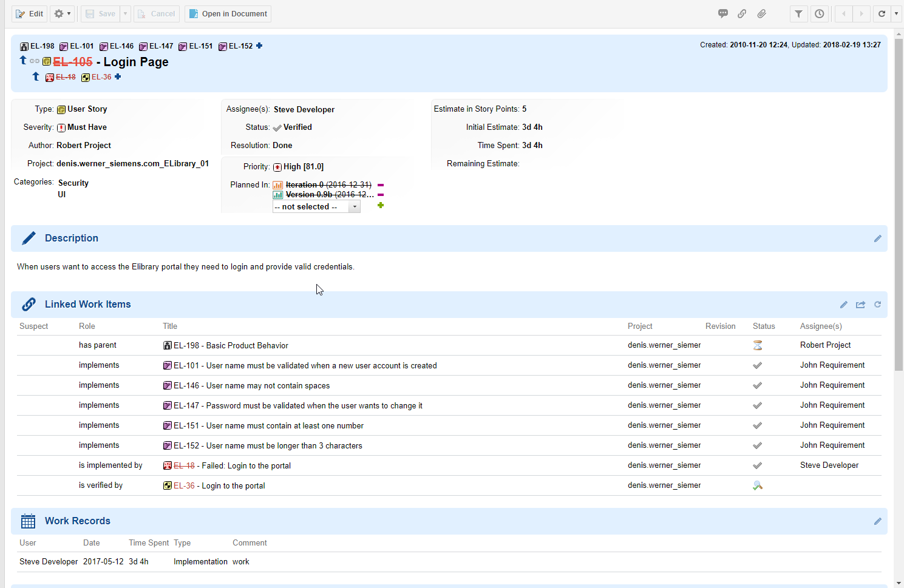Viewport: 904px width, 588px height.
Task: Click the paperclip attachments icon
Action: pyautogui.click(x=761, y=13)
